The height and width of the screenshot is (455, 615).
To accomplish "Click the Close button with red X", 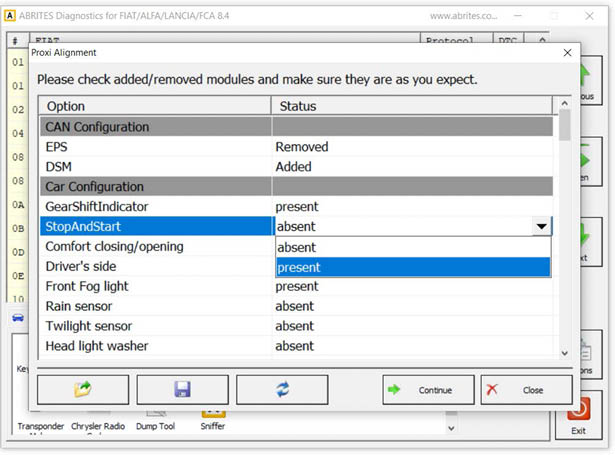I will 526,389.
